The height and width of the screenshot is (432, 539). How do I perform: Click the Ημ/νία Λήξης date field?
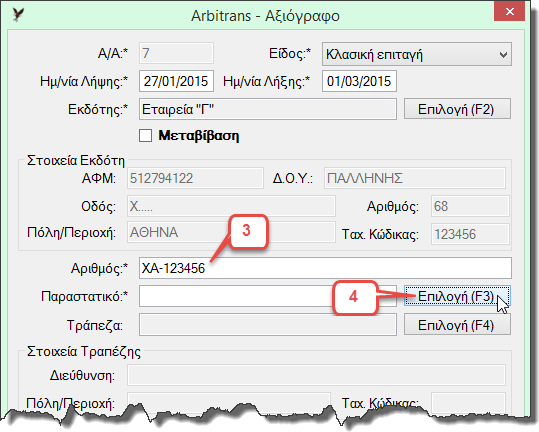[x=359, y=81]
